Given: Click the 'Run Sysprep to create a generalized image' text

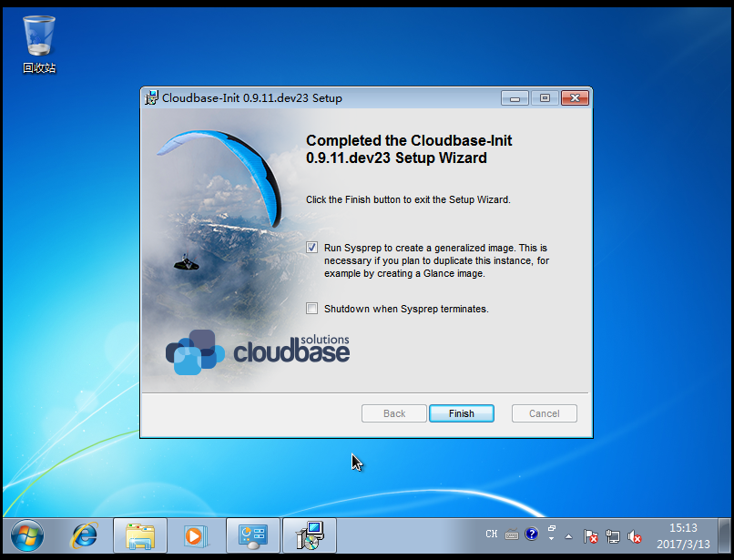Looking at the screenshot, I should click(436, 260).
